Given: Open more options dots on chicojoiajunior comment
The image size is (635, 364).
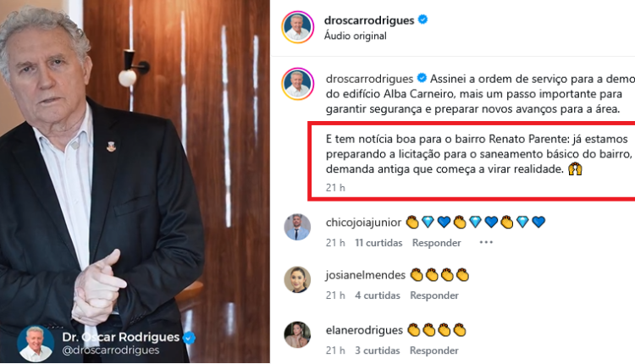Looking at the screenshot, I should coord(486,243).
